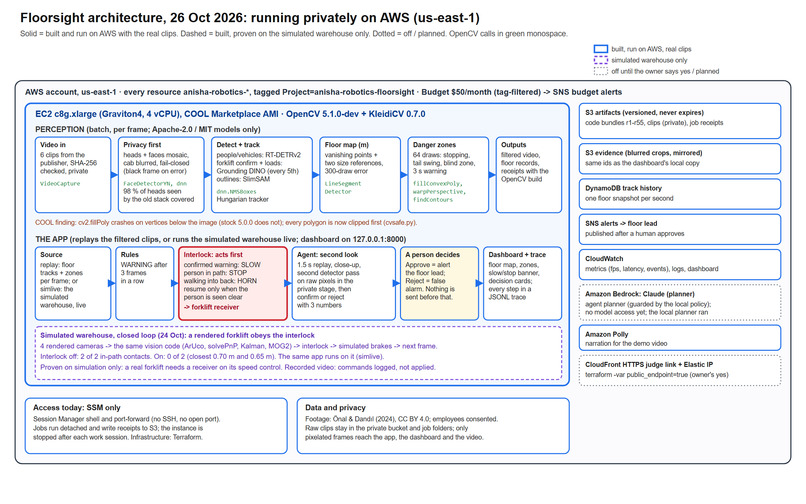
Task: Click the 'published after a human approves' text
Action: pos(635,233)
